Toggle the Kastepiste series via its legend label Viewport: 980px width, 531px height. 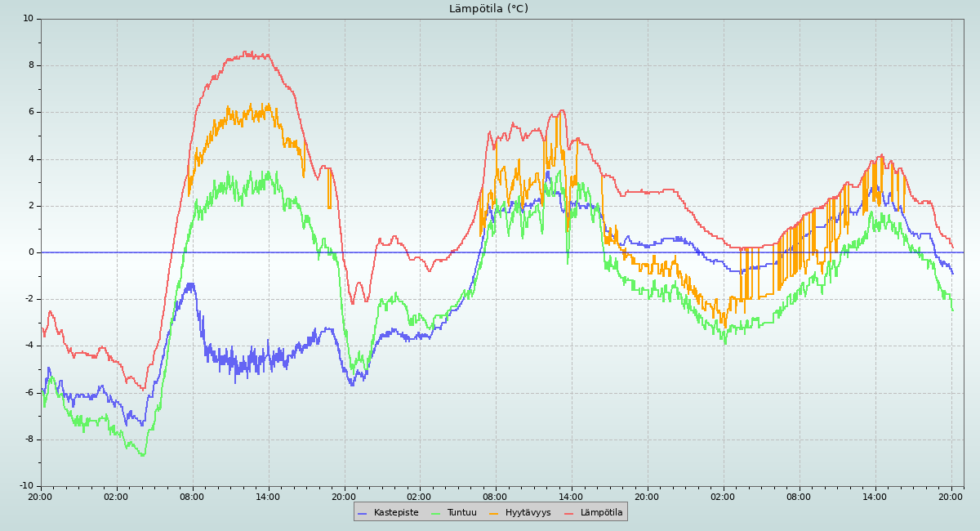(x=395, y=513)
